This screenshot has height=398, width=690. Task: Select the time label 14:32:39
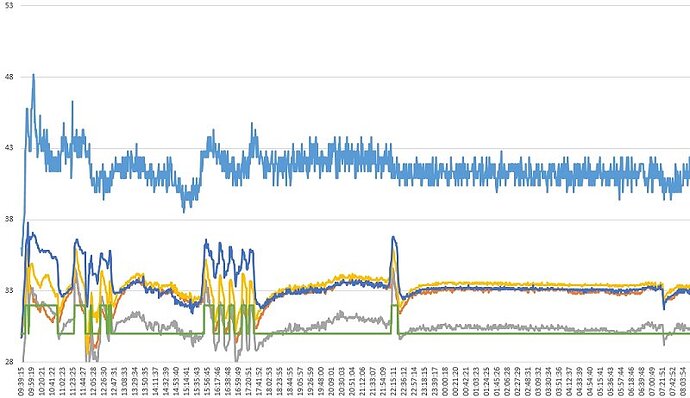point(166,382)
